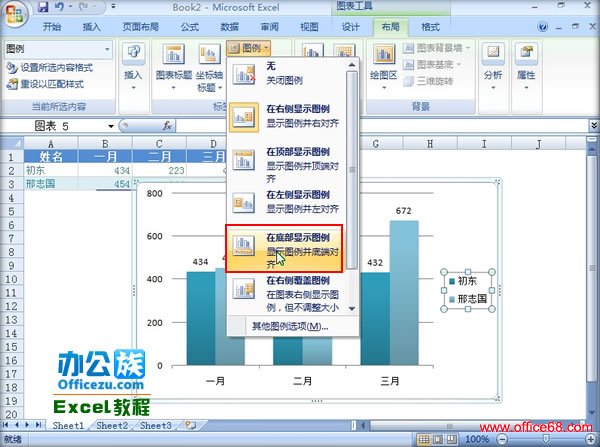Screen dimensions: 600x447
Task: Undo the last action
Action: pos(59,7)
